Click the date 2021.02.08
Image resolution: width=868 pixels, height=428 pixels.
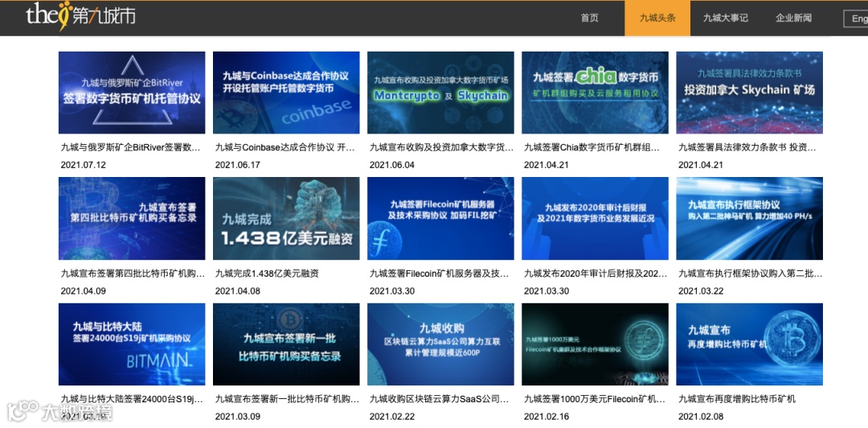(701, 416)
